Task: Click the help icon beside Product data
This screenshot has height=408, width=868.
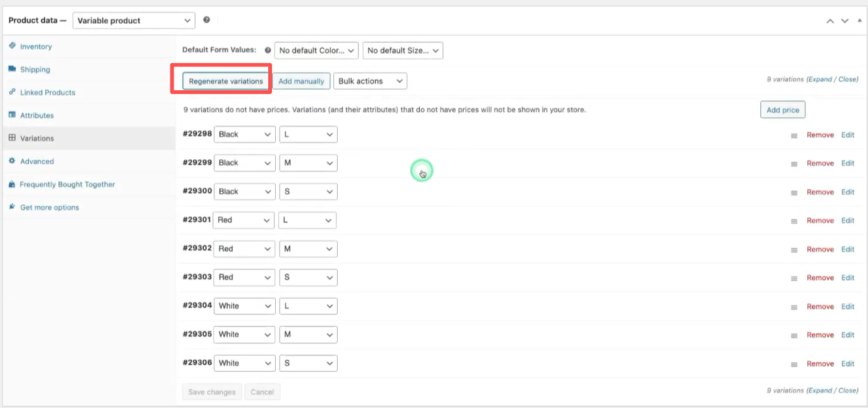Action: pyautogui.click(x=206, y=19)
